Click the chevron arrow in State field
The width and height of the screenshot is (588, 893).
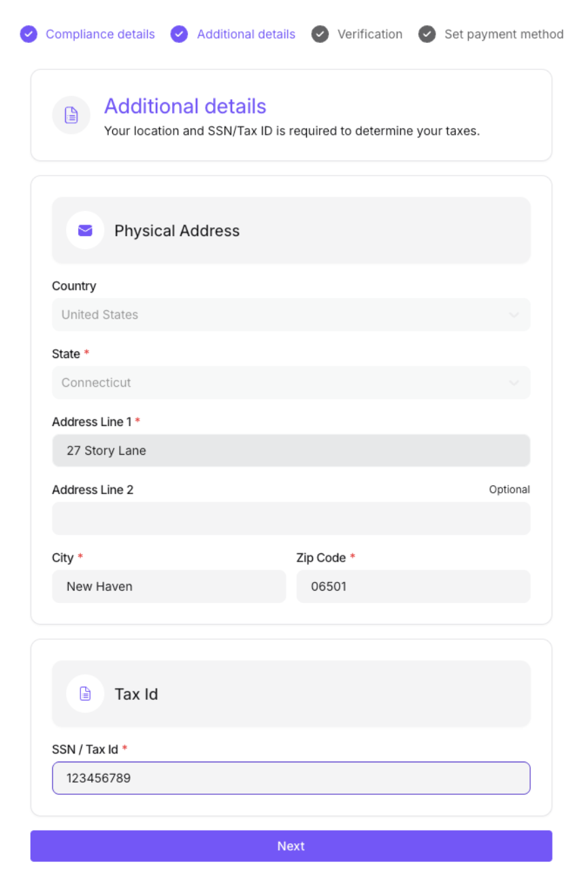(x=514, y=383)
